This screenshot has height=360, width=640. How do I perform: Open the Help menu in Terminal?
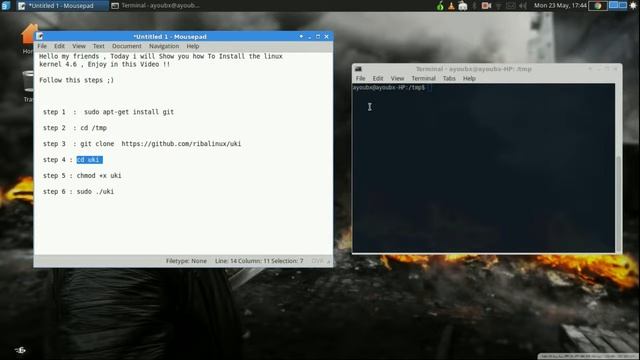pos(469,78)
